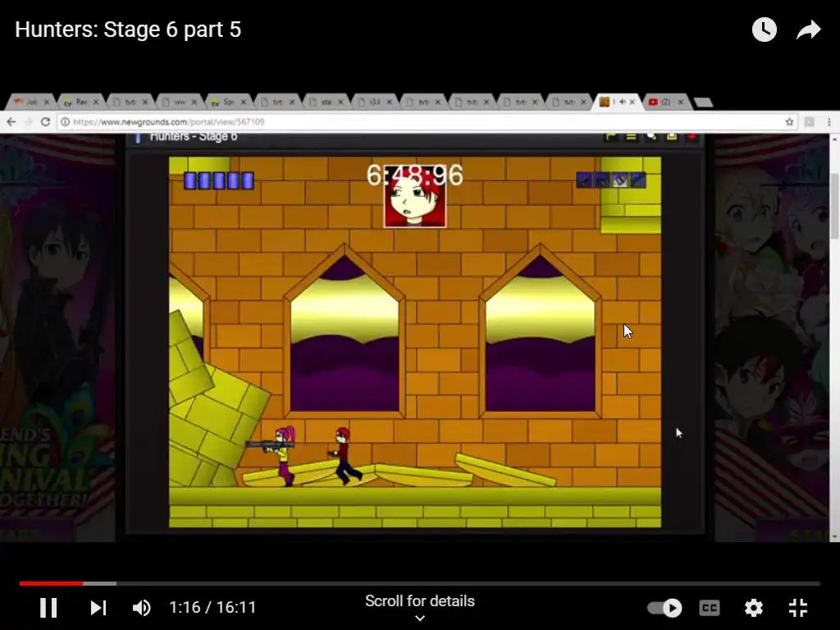Click the recorded browser's forward arrow
The width and height of the screenshot is (840, 630).
coord(28,122)
